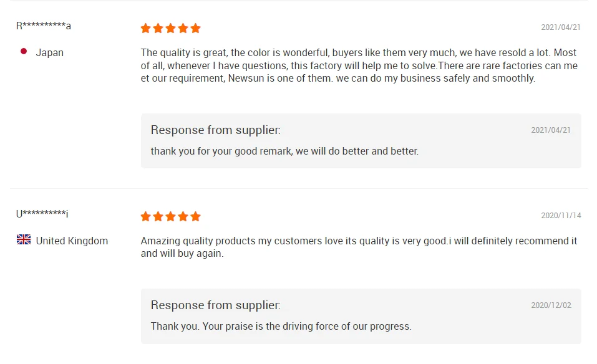Click fifth star of U**********i's rating
The height and width of the screenshot is (364, 597).
pos(196,216)
